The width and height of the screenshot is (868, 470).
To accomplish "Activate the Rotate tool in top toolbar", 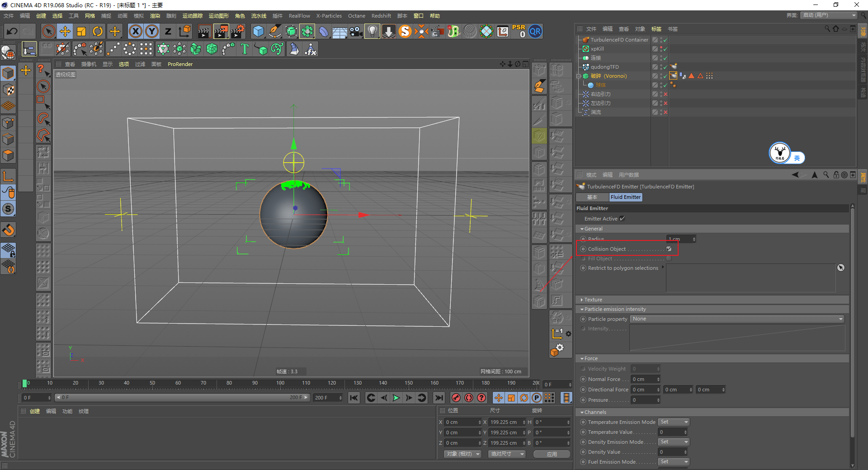I will pos(98,32).
